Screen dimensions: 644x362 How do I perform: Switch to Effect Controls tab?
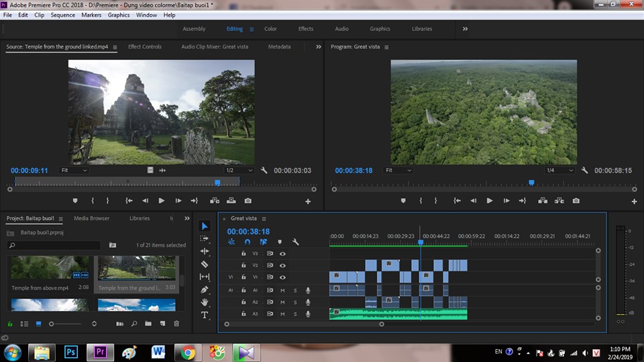[145, 47]
